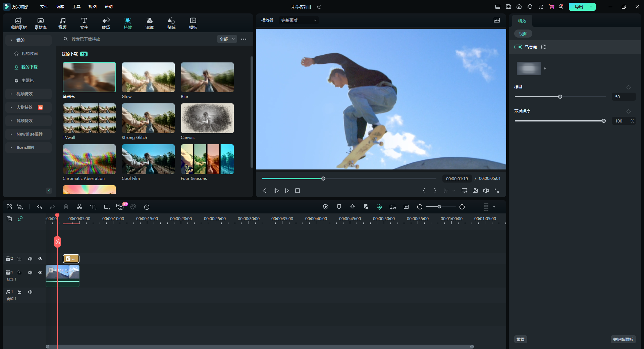Click the undo arrow icon
The height and width of the screenshot is (349, 644).
(x=39, y=207)
